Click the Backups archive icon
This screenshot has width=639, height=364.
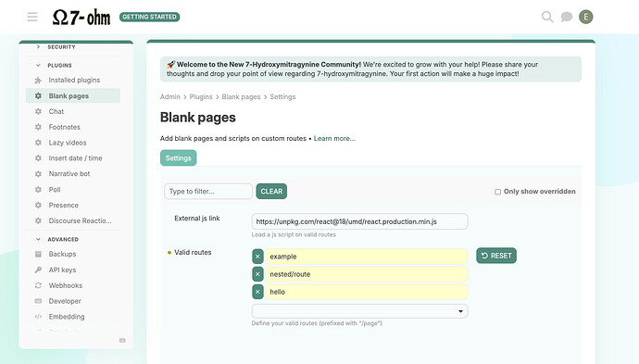click(x=38, y=254)
